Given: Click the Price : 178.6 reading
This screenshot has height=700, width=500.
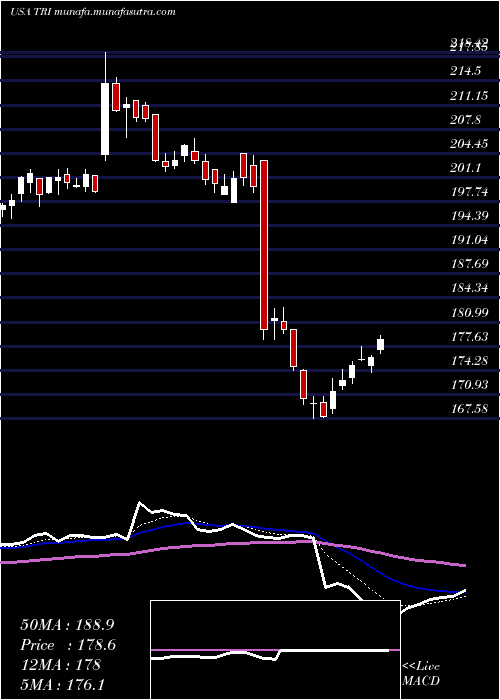Looking at the screenshot, I should (x=68, y=645).
